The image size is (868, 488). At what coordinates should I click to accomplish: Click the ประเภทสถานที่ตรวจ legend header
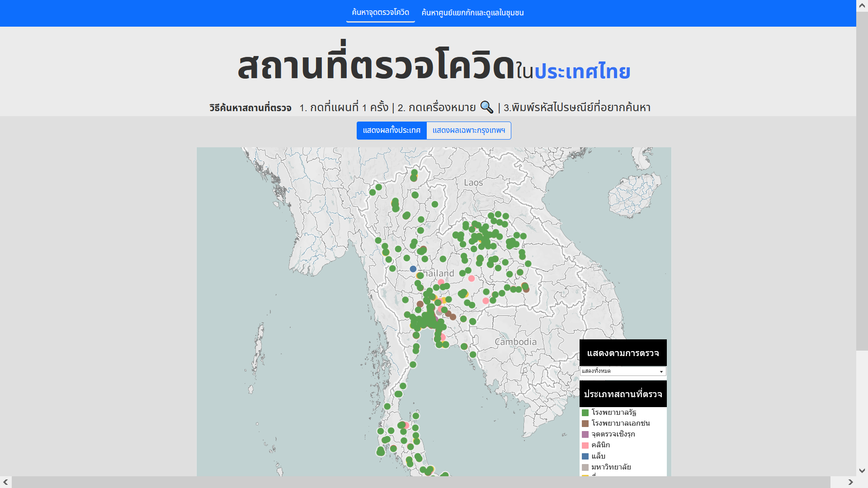623,394
